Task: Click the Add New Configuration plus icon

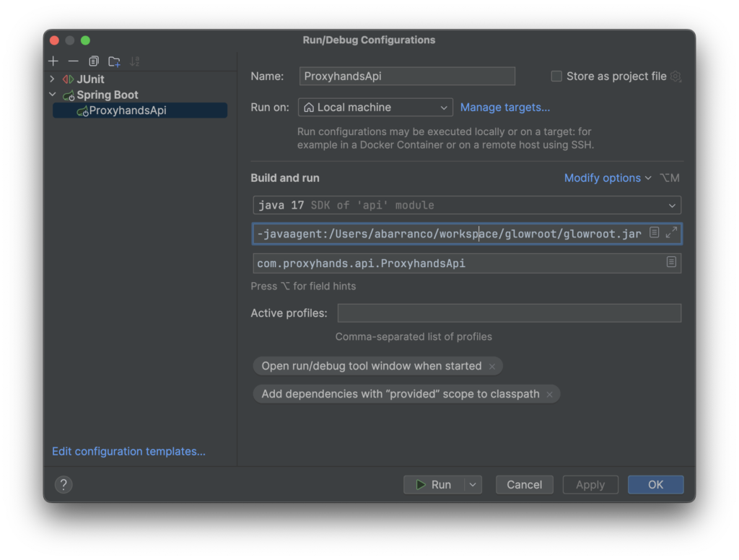Action: (53, 61)
